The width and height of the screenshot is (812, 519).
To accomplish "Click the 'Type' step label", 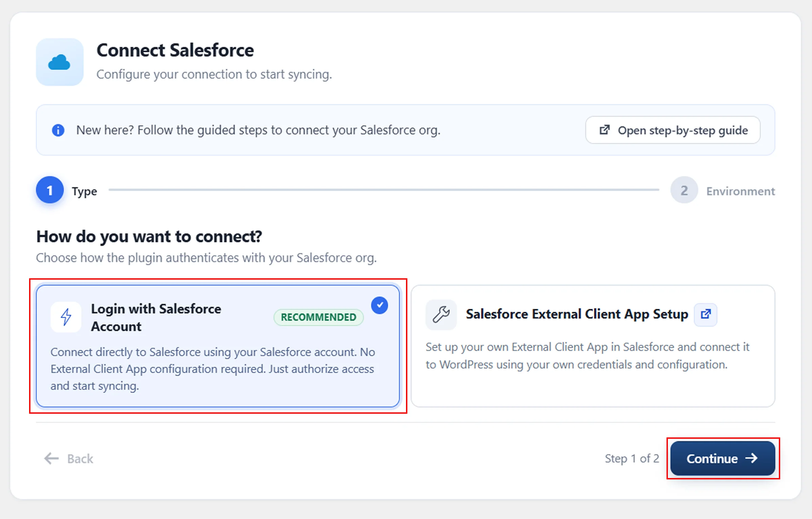I will coord(85,192).
